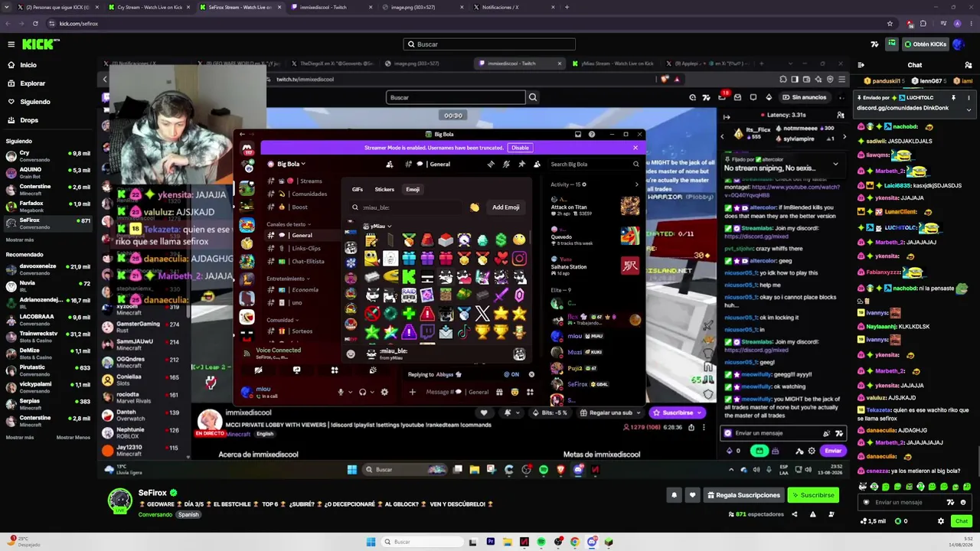Screen dimensions: 980x551
Task: Open the Kick hamburger sidebar menu
Action: (11, 44)
